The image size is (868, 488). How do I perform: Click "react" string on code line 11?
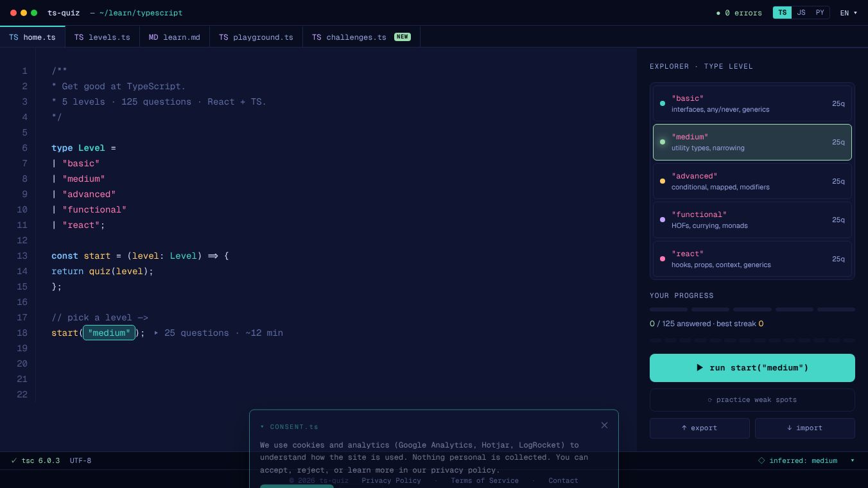tap(81, 225)
